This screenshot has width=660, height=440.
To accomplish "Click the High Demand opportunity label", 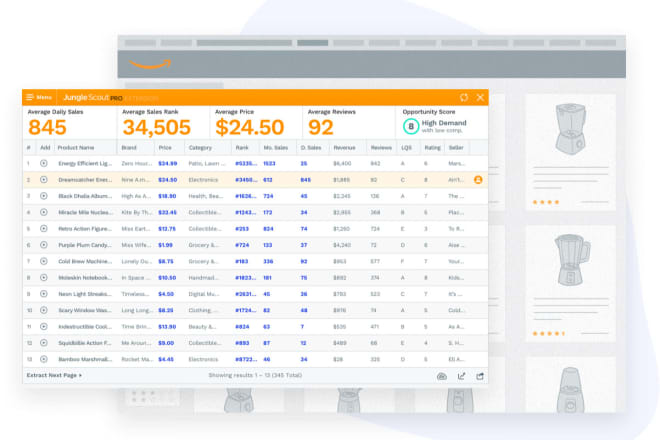I will pos(444,123).
